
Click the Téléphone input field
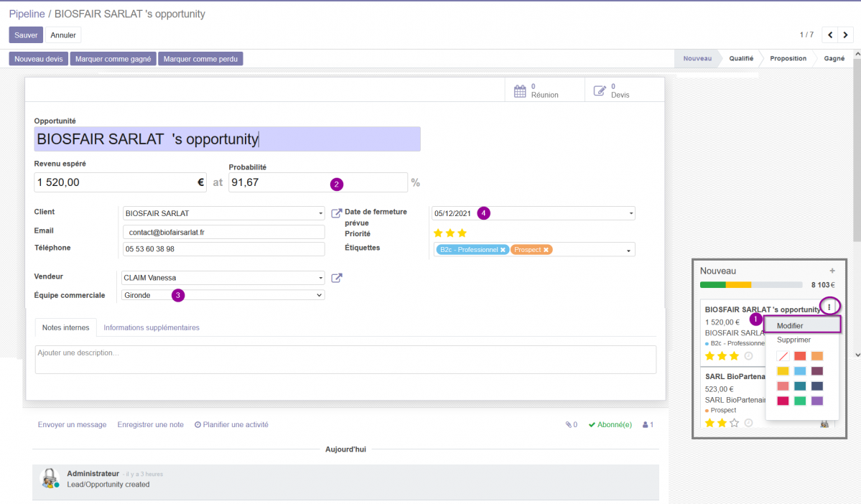click(x=223, y=249)
